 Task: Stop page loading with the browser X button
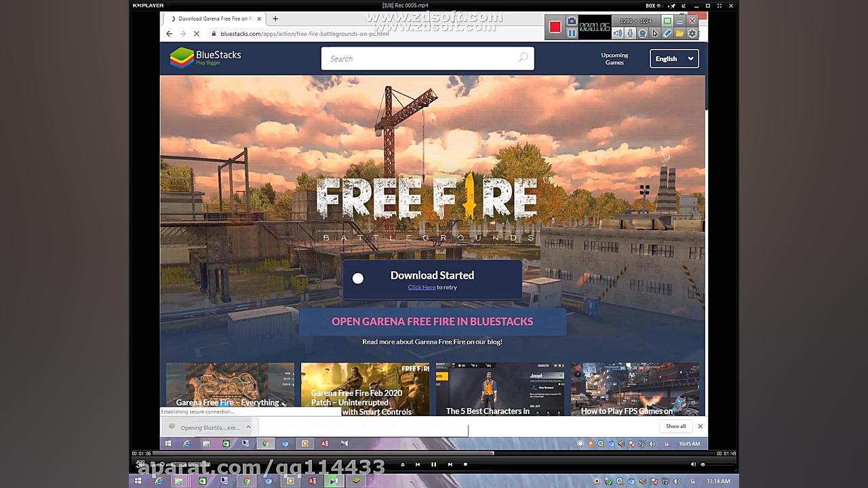tap(197, 33)
